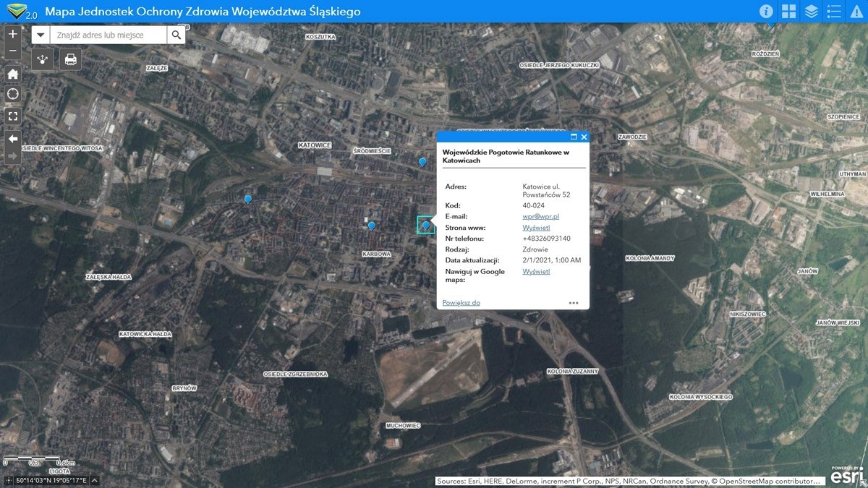868x488 pixels.
Task: Open the info panel in header
Action: coord(766,12)
